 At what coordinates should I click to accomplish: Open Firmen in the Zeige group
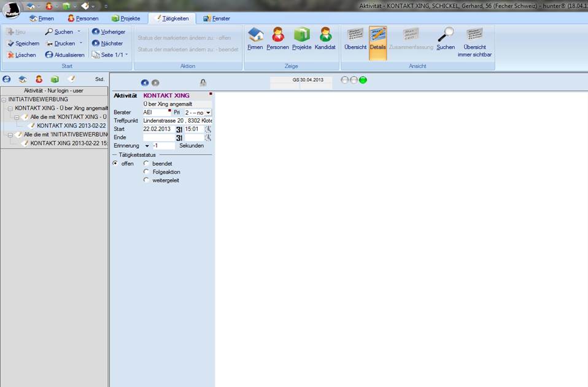point(255,39)
